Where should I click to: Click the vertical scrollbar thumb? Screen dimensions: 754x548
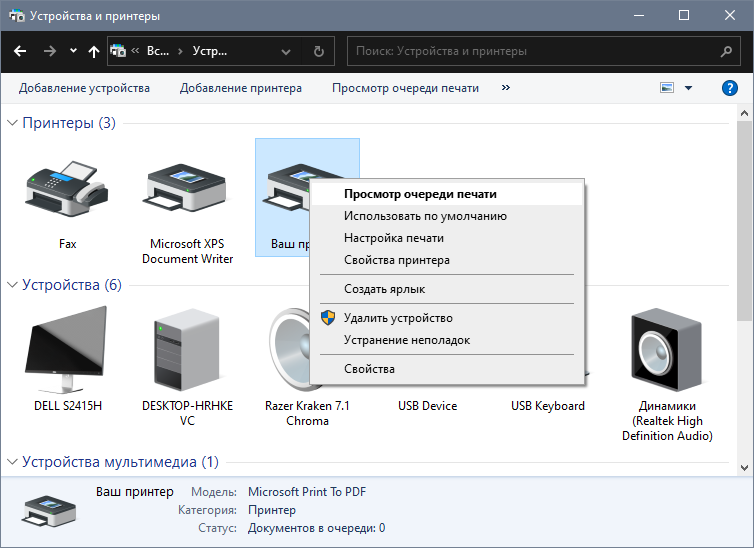[744, 221]
